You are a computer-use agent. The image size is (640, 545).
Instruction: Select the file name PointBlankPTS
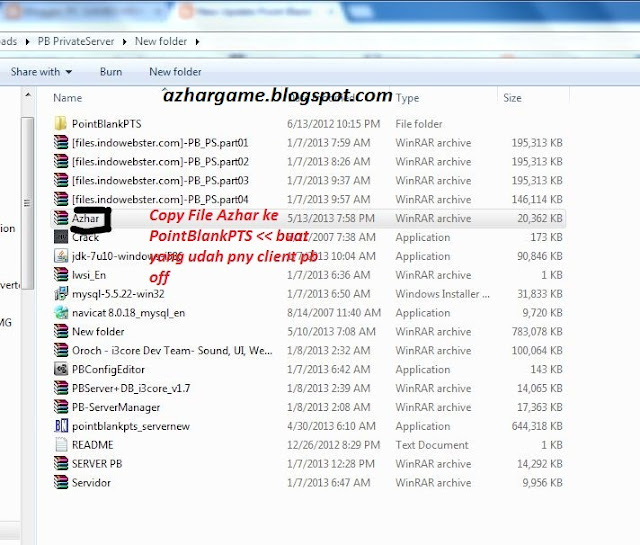pyautogui.click(x=107, y=124)
